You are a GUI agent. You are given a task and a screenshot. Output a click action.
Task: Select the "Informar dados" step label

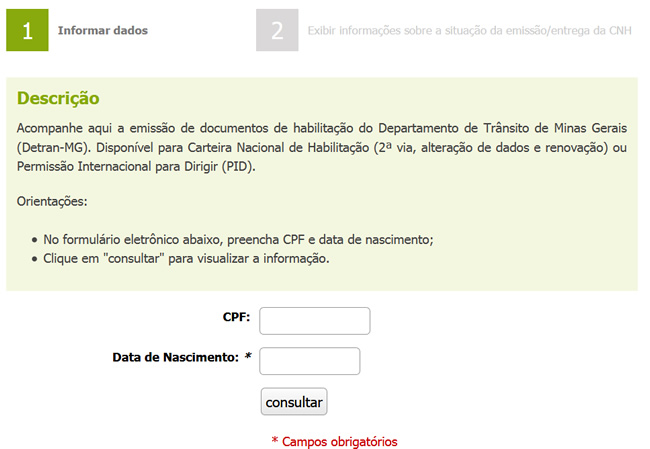(103, 31)
